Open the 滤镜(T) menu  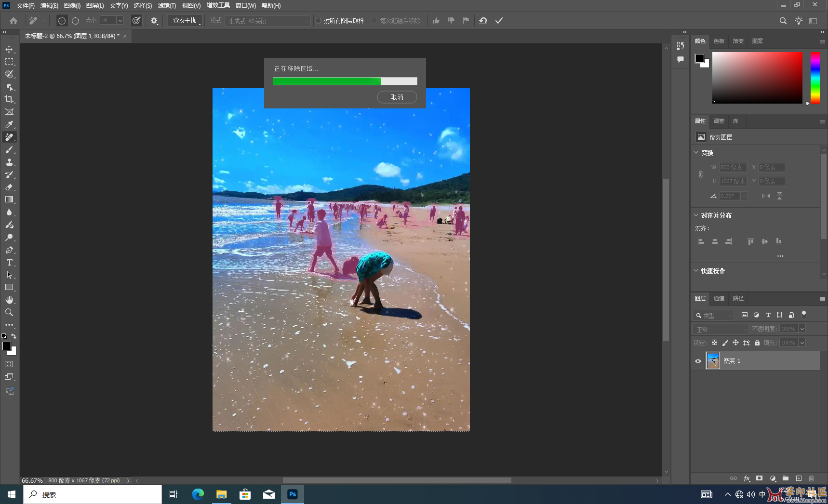pos(167,6)
